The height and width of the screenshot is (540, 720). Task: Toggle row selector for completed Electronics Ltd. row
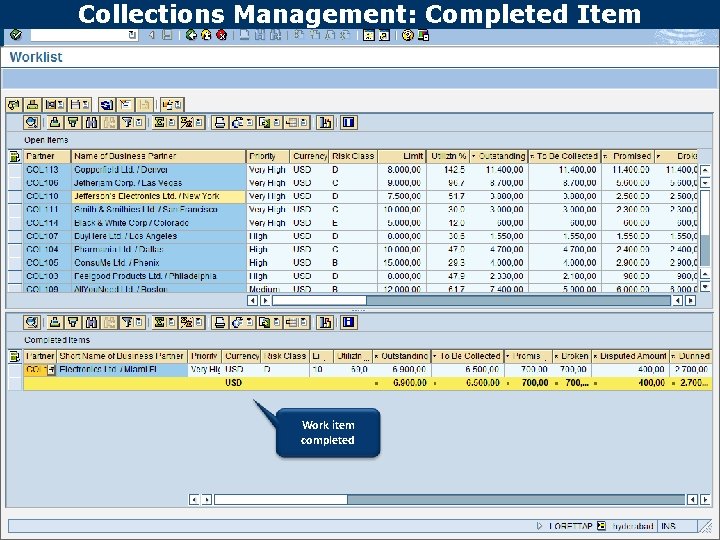point(16,370)
